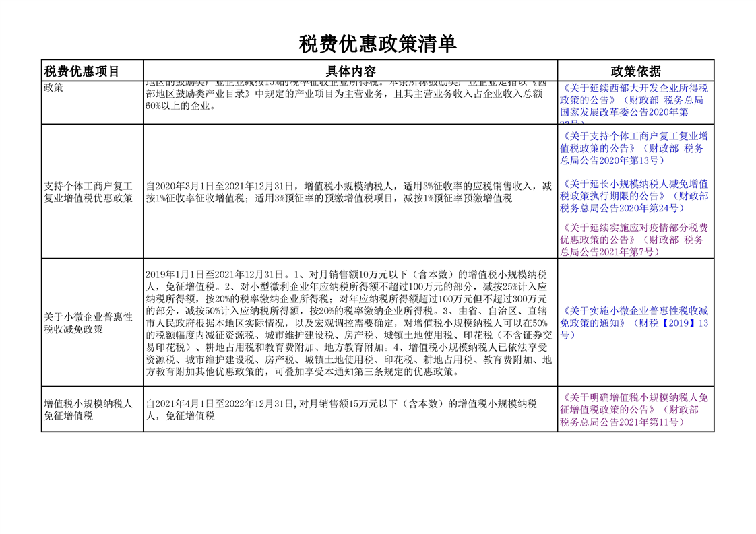
Task: Select the 政策依据 column header
Action: [x=635, y=71]
